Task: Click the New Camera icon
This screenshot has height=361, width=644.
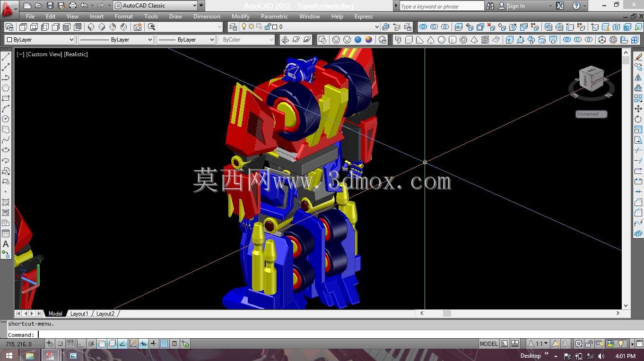Action: (x=138, y=27)
